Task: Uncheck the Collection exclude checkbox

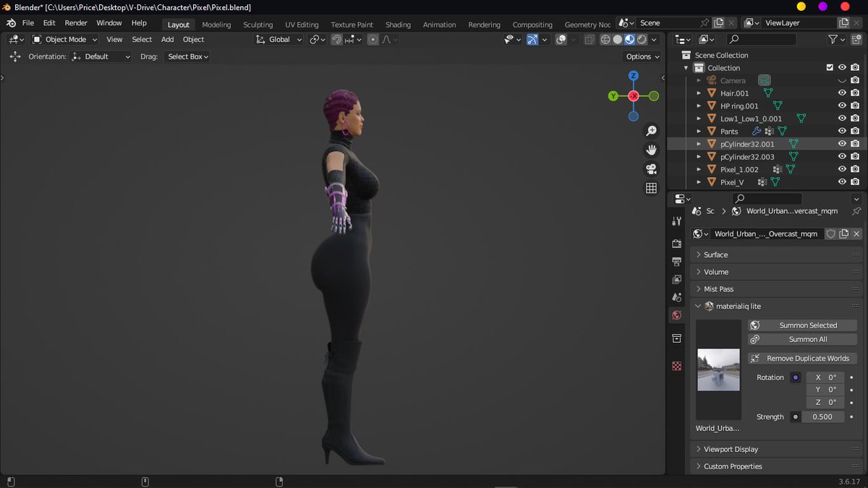Action: (x=830, y=67)
